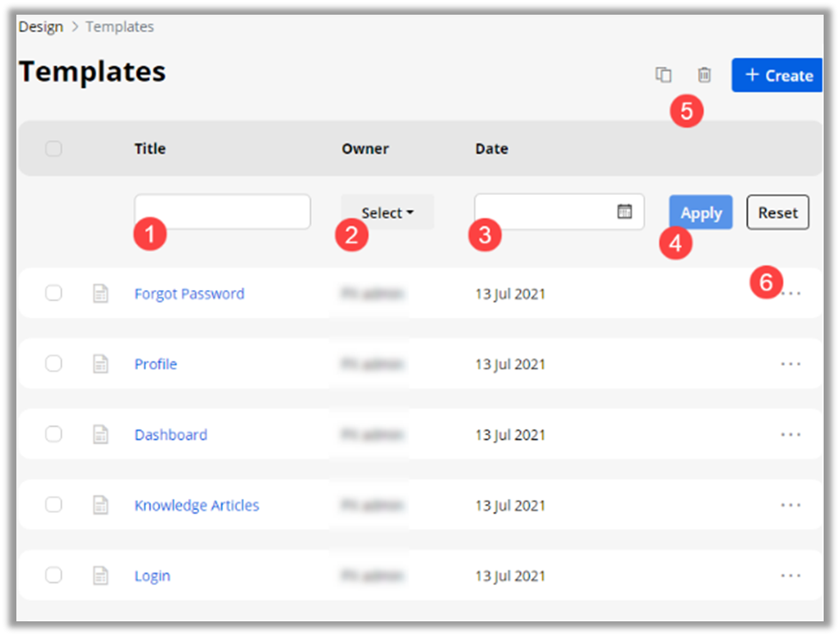The image size is (840, 636).
Task: Click the duplicate templates icon
Action: coord(663,75)
